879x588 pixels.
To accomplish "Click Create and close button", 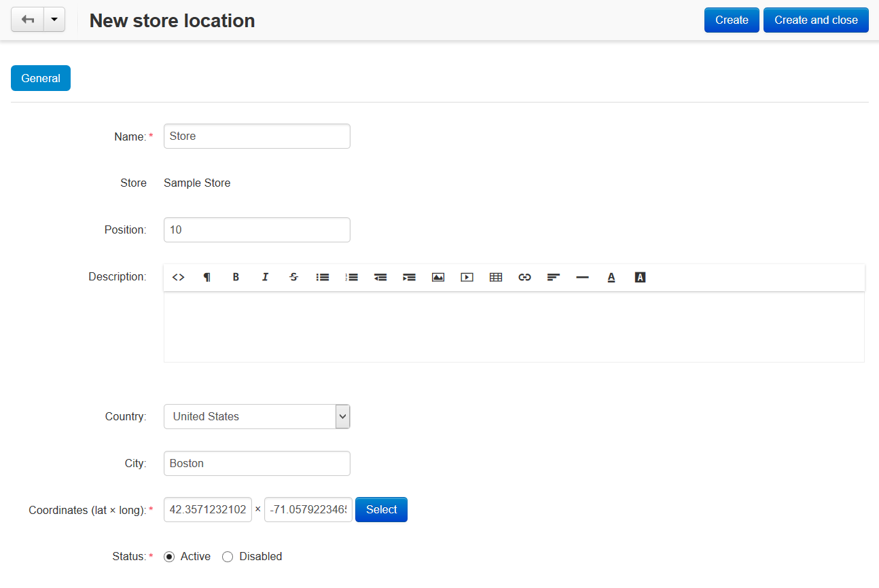I will click(x=816, y=20).
